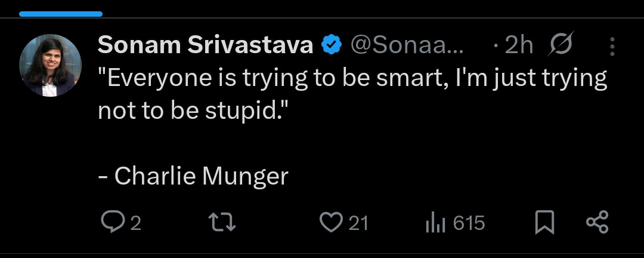Open the three-dot more options menu

click(x=612, y=45)
